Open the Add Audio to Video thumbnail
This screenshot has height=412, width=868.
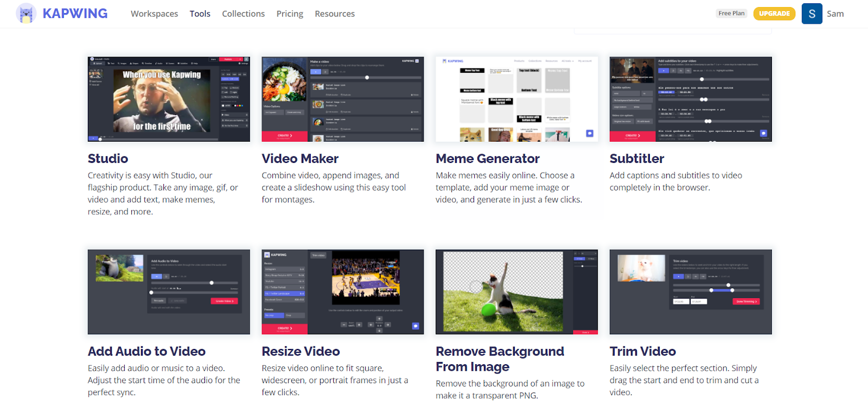click(x=169, y=292)
